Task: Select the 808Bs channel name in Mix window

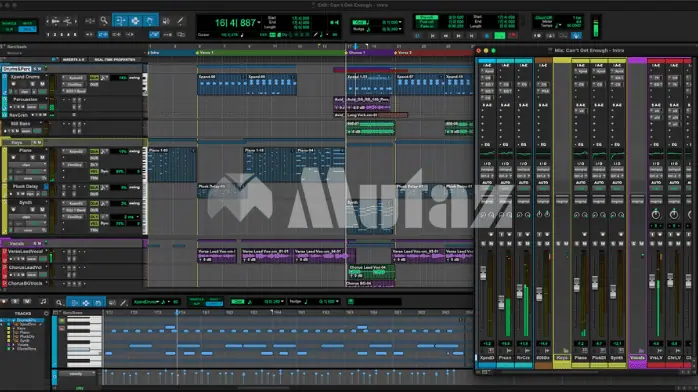Action: click(x=543, y=358)
